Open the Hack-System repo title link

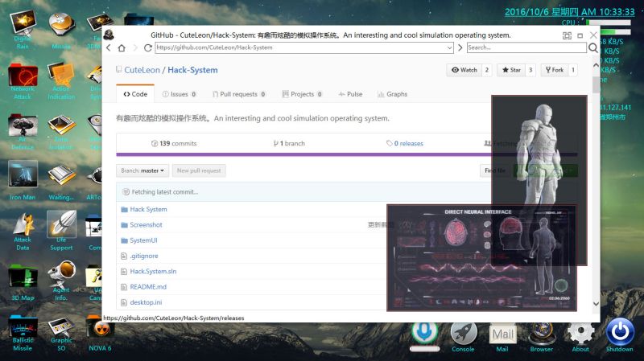click(192, 70)
